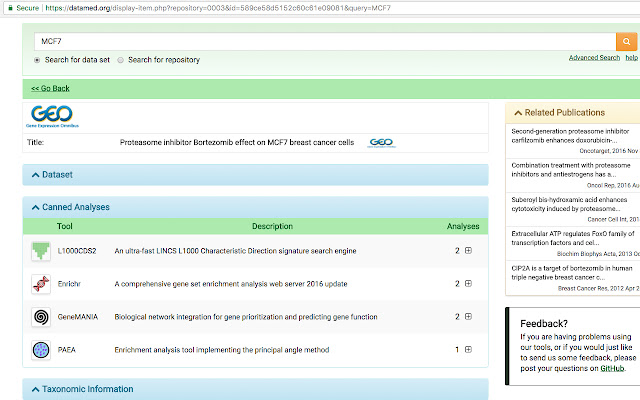640x400 pixels.
Task: Click the Description column header
Action: [272, 227]
